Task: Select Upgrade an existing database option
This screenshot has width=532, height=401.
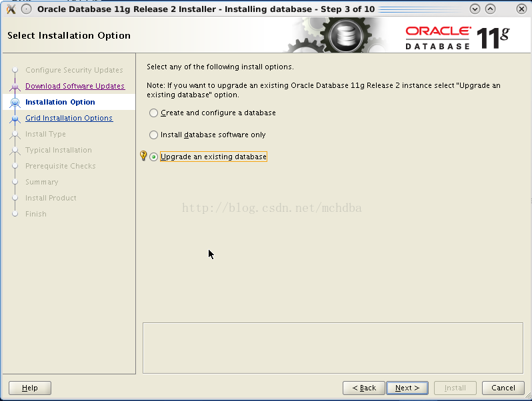Action: pyautogui.click(x=154, y=157)
